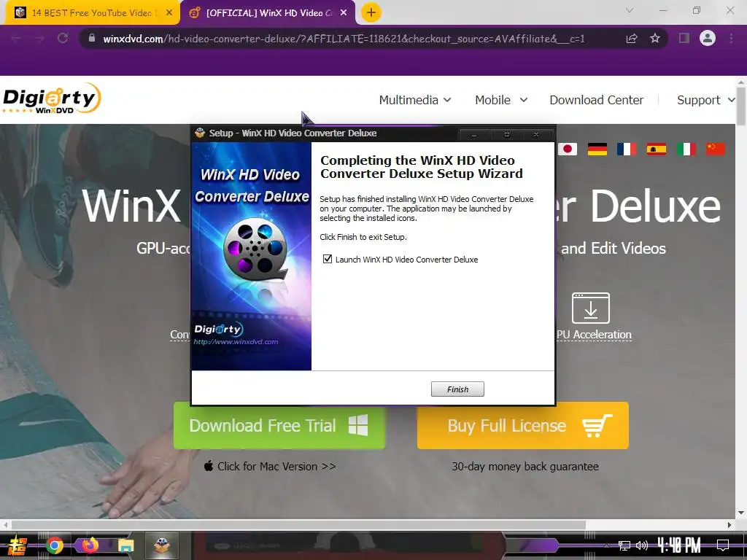Close the WinX HD Video tab
This screenshot has height=560, width=747.
pos(344,13)
